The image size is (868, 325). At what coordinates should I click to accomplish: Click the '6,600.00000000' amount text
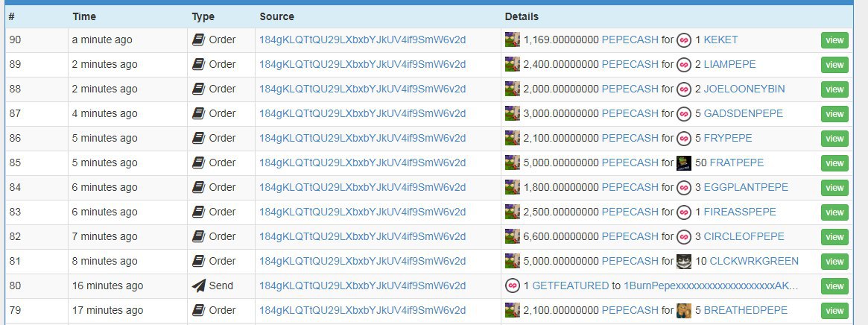[x=561, y=236]
